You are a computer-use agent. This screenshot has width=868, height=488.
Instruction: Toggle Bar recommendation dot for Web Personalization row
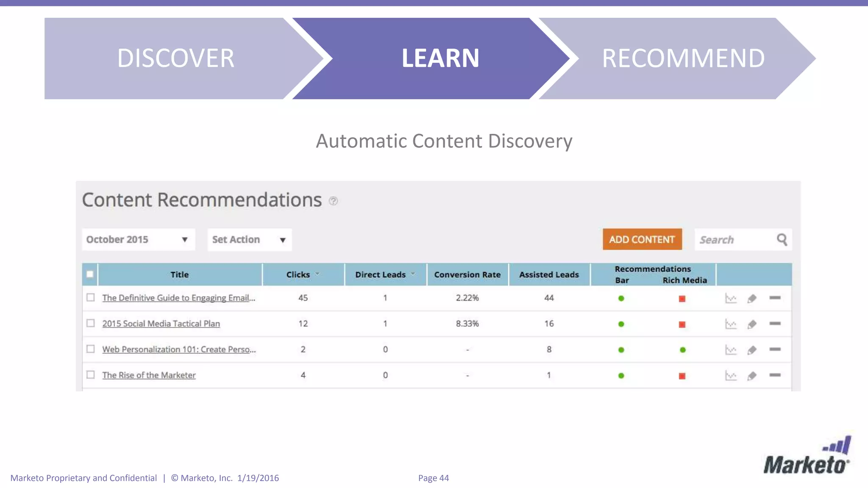pos(621,350)
